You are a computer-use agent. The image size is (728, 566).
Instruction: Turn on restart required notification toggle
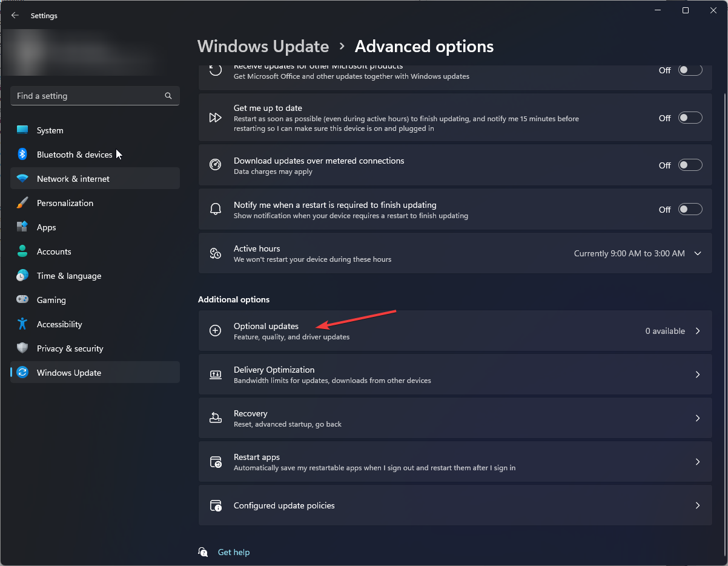[690, 210]
